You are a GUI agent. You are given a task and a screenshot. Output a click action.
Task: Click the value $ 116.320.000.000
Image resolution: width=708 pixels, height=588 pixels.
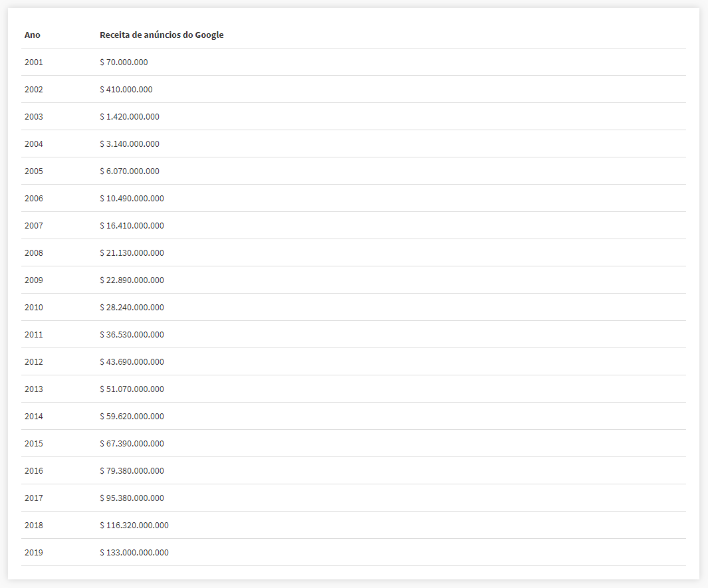[134, 525]
